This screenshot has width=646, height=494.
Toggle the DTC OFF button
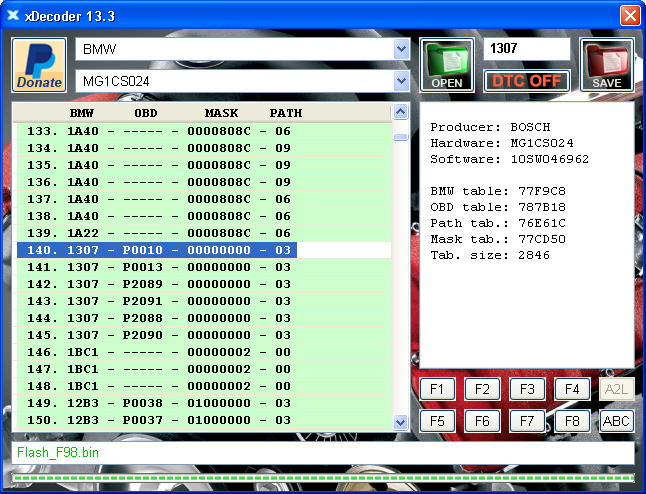pos(527,81)
